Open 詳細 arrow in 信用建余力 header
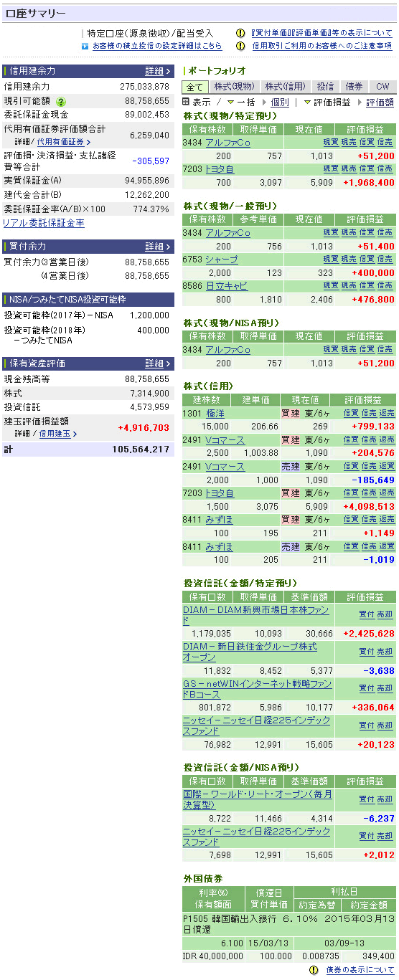The height and width of the screenshot is (980, 399). 158,71
